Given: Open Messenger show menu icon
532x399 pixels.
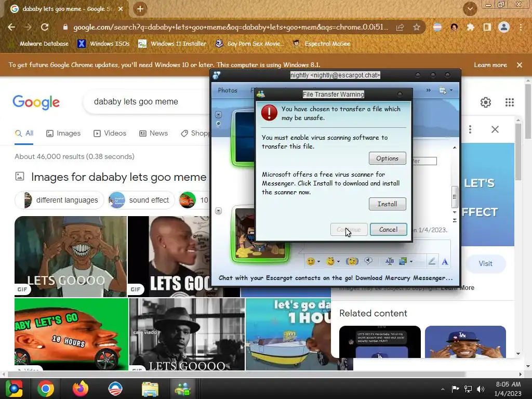Looking at the screenshot, I should 443,90.
